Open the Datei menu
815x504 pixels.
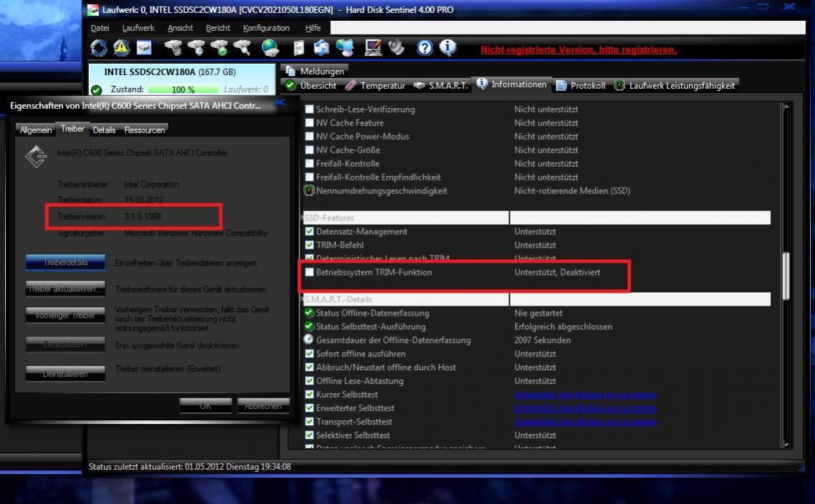[x=100, y=28]
